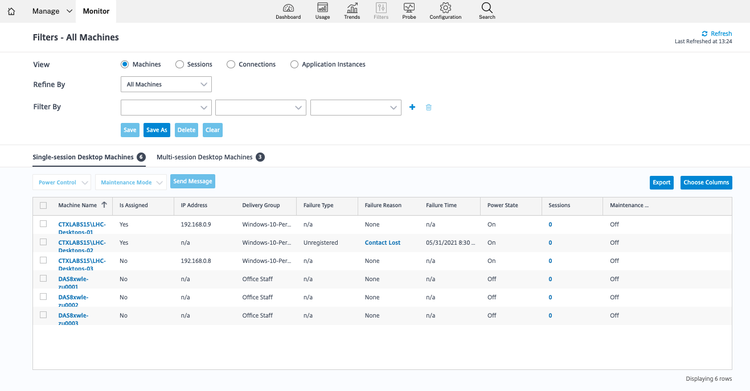This screenshot has height=391, width=750.
Task: Open machine DAS8xwle-zu0003 link
Action: coord(73,319)
